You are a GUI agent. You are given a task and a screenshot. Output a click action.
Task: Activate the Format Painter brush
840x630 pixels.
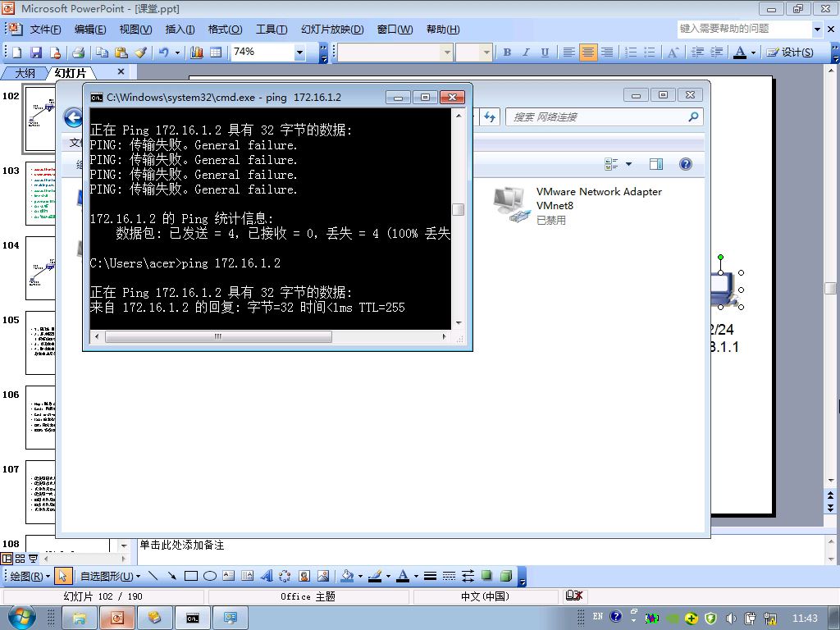tap(141, 52)
